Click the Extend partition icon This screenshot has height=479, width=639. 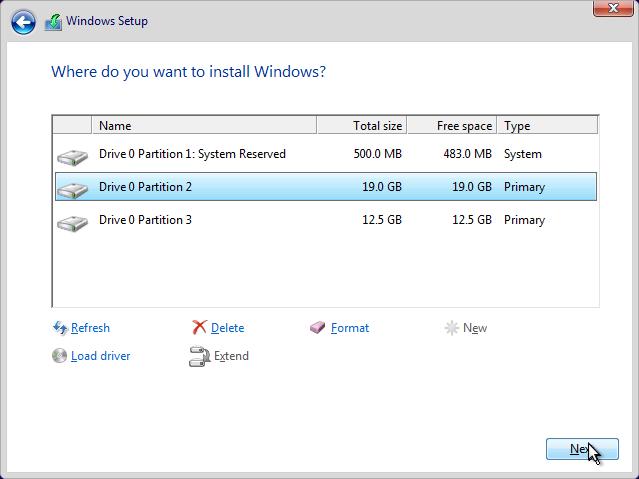pyautogui.click(x=199, y=356)
